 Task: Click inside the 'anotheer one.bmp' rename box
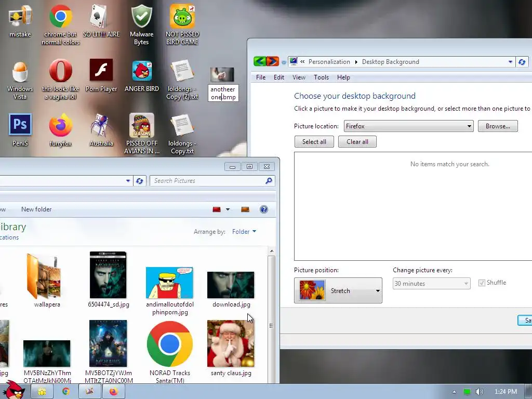pos(223,93)
